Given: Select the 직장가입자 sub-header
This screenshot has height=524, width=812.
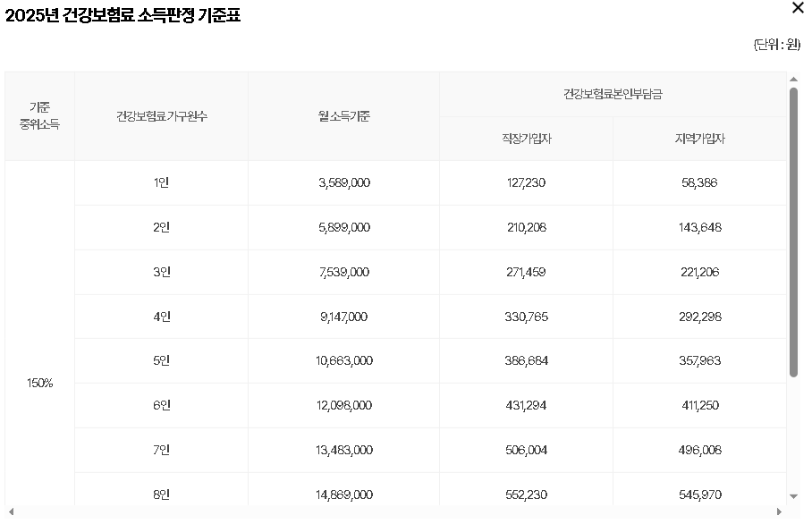Looking at the screenshot, I should click(x=525, y=139).
